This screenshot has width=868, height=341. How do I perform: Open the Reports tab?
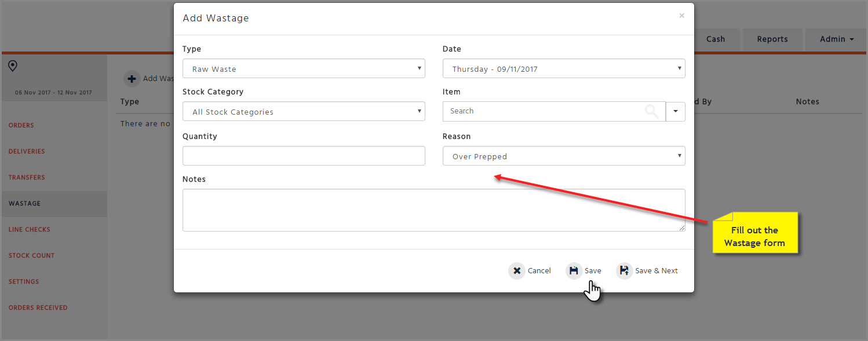tap(772, 39)
